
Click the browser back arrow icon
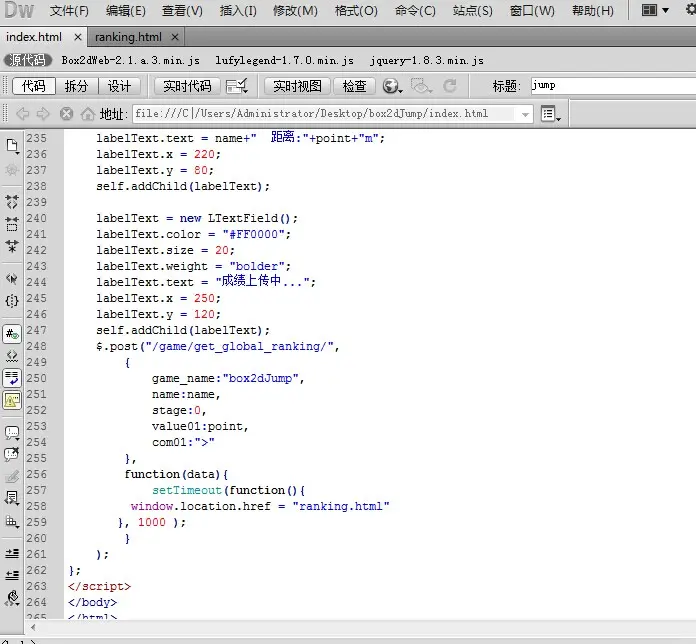click(x=22, y=114)
